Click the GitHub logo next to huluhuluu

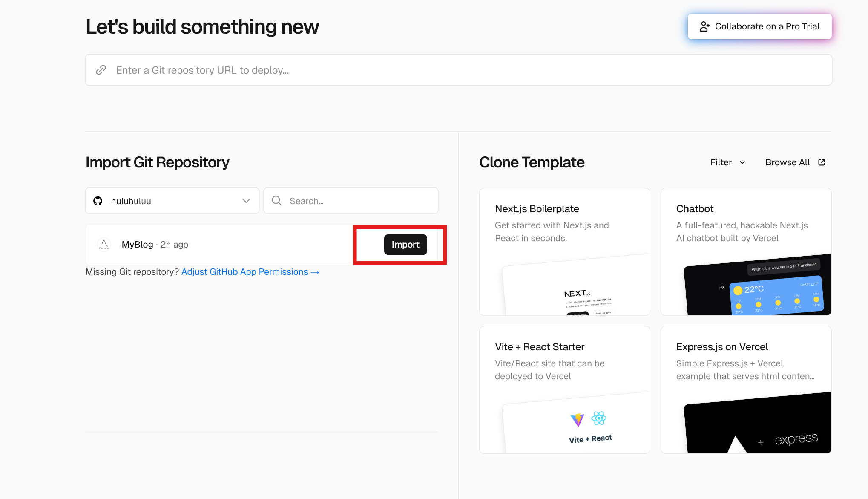tap(98, 201)
